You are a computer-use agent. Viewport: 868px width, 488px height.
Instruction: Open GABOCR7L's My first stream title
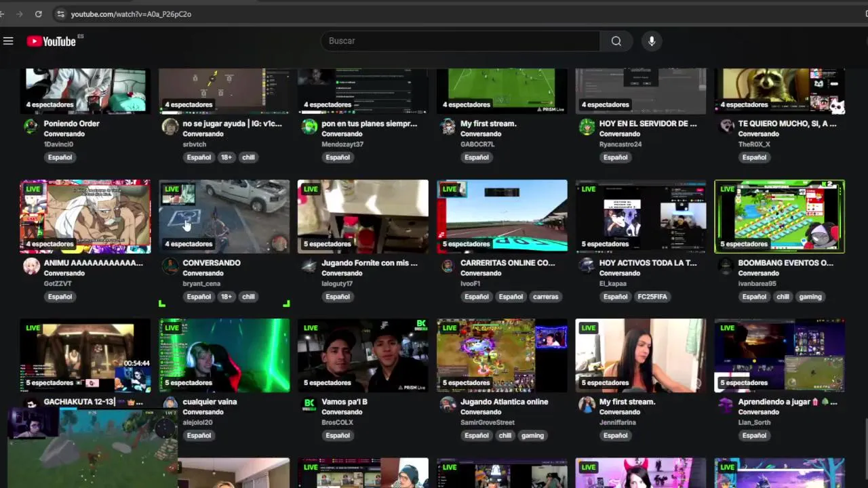(488, 124)
